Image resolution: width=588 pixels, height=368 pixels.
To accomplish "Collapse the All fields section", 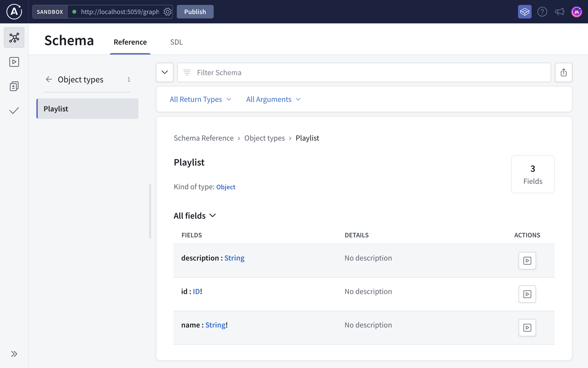I will 213,215.
